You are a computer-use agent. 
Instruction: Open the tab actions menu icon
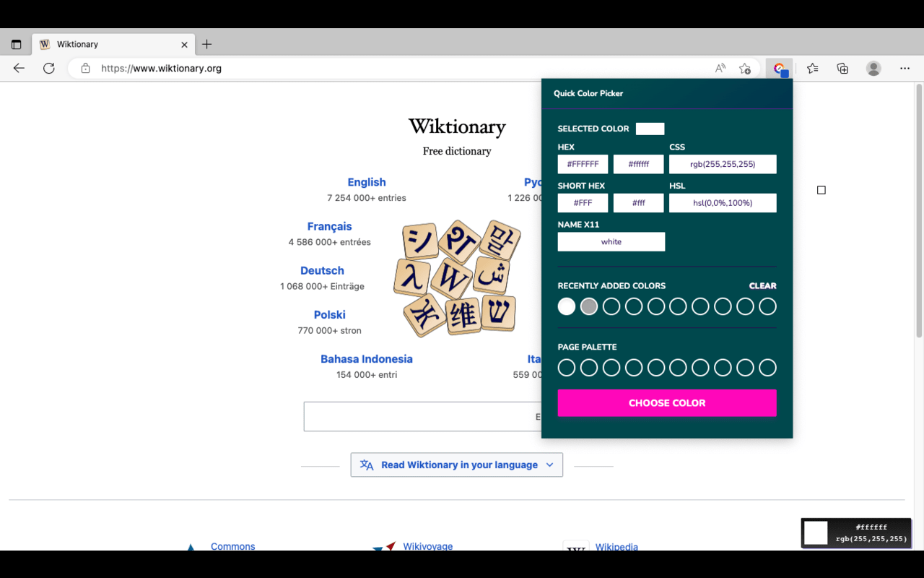pos(16,44)
